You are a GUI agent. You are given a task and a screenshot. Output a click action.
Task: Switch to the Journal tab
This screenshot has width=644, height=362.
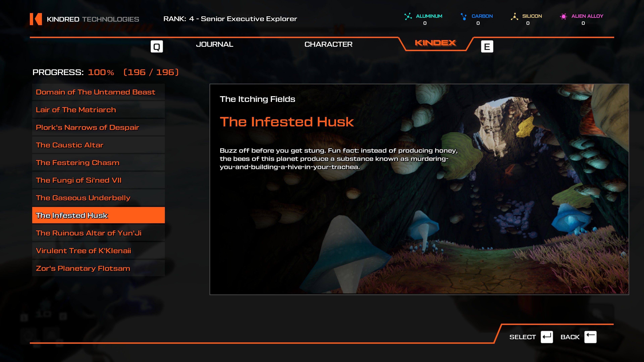214,44
